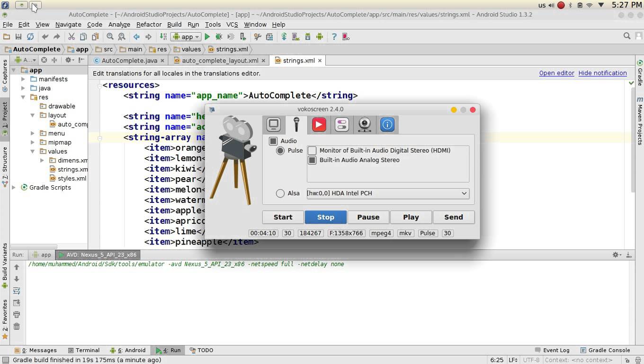Open the Refactor menu
Image resolution: width=644 pixels, height=364 pixels.
[x=149, y=24]
